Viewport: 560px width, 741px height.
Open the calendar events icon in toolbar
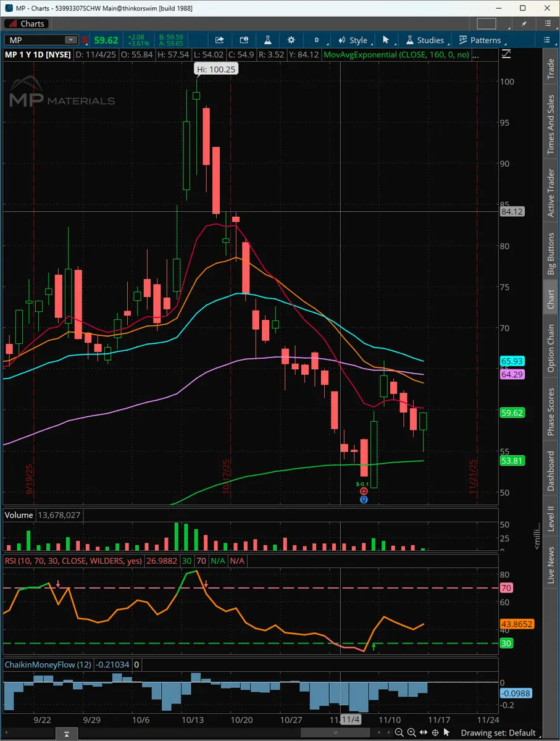[244, 40]
